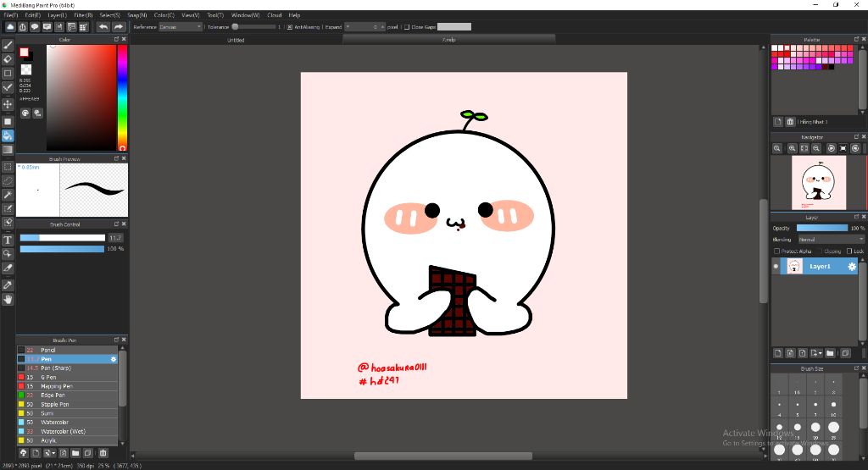
Task: Pick the Hand pan tool
Action: point(8,299)
